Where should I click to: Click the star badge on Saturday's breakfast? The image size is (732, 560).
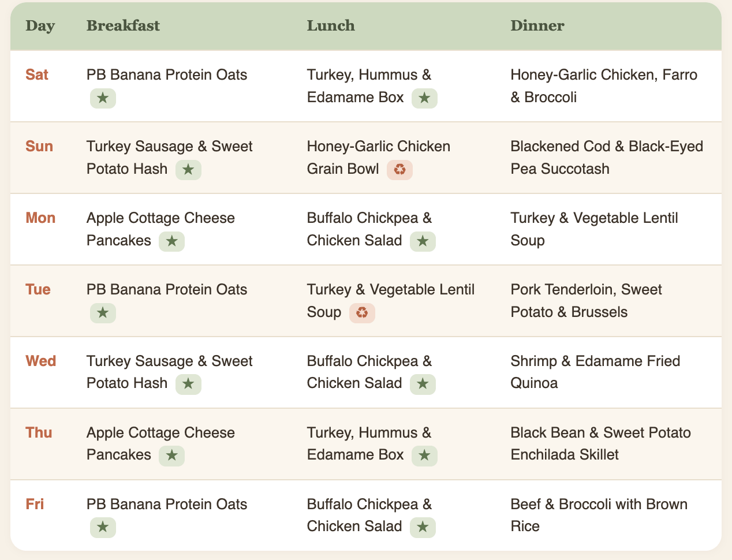(x=103, y=98)
